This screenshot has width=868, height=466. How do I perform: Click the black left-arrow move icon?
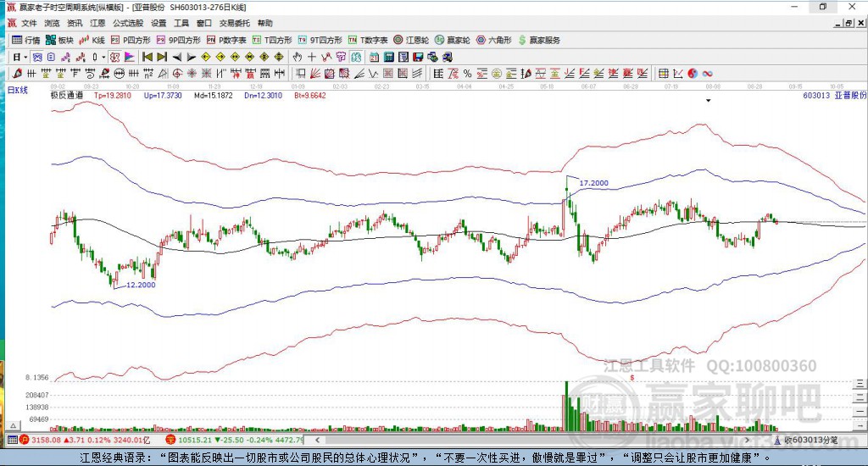tap(176, 57)
